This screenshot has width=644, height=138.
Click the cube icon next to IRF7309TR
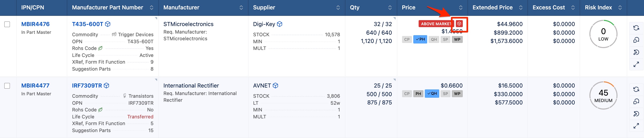click(x=107, y=86)
